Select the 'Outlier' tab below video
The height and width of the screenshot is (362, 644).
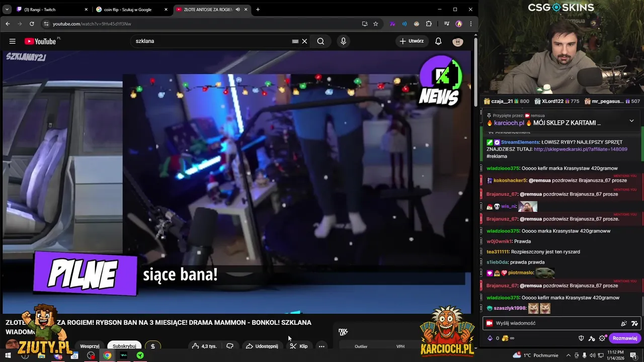coord(361,346)
